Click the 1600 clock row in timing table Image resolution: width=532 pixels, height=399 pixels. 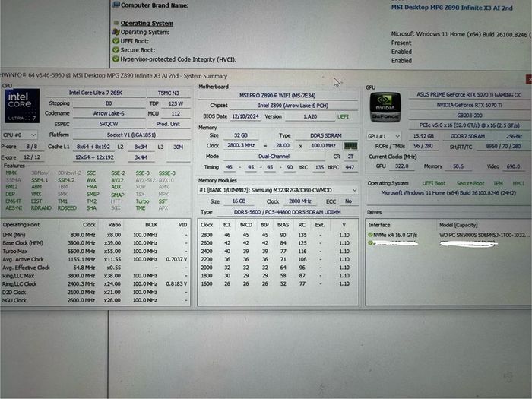[x=277, y=284]
